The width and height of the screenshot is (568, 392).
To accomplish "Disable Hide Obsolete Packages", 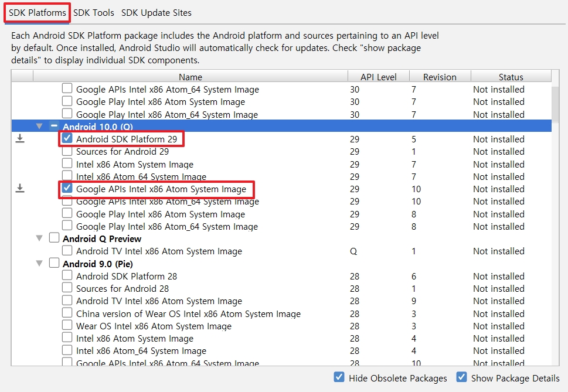I will click(339, 377).
